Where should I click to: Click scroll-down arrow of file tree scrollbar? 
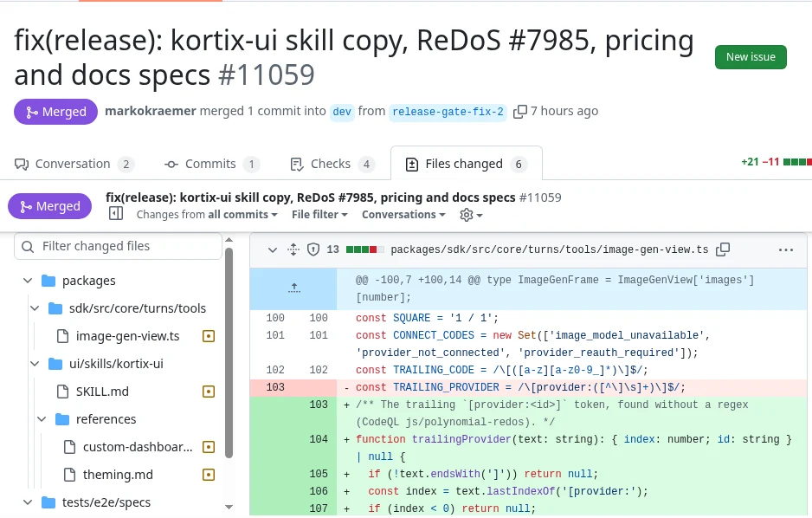coord(229,507)
